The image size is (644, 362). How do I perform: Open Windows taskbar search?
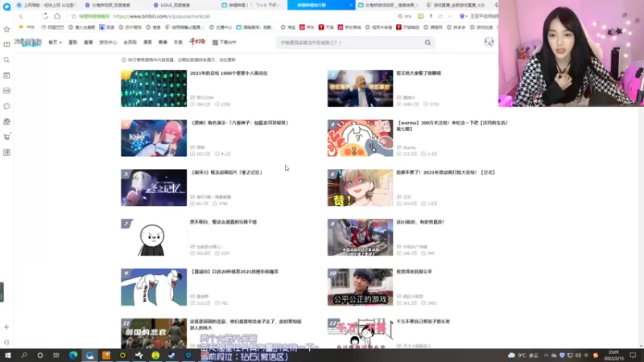tap(24, 356)
